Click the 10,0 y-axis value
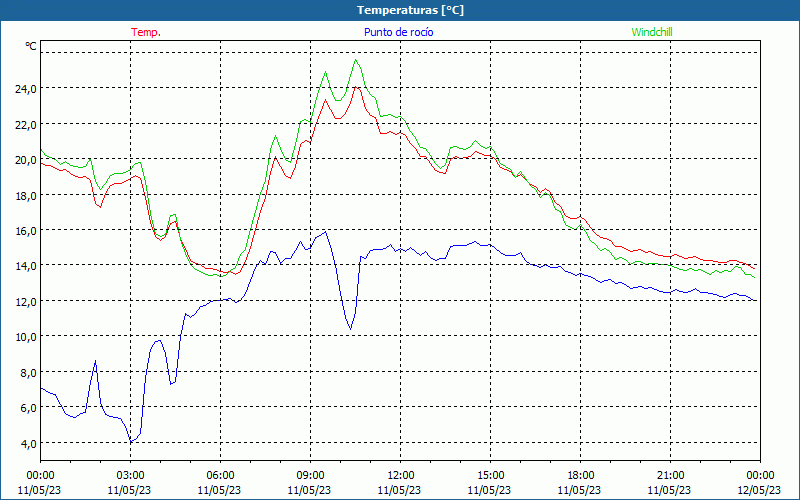This screenshot has width=800, height=500. pyautogui.click(x=26, y=337)
